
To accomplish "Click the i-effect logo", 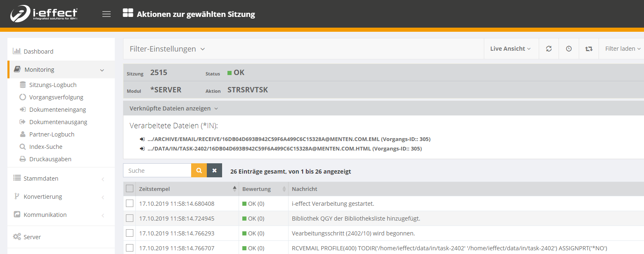I will (44, 14).
